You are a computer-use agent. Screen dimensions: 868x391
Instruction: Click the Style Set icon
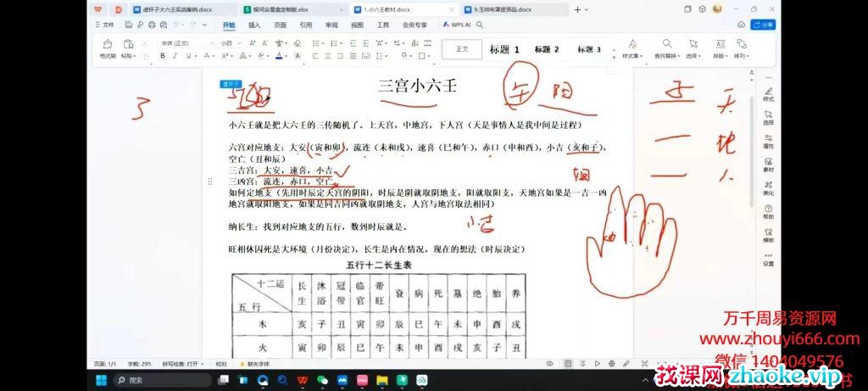point(632,47)
